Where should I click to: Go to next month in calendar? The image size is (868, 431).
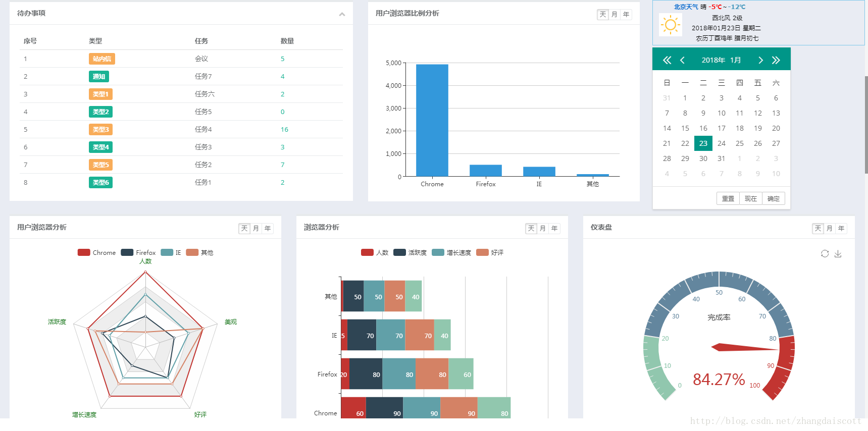click(760, 60)
